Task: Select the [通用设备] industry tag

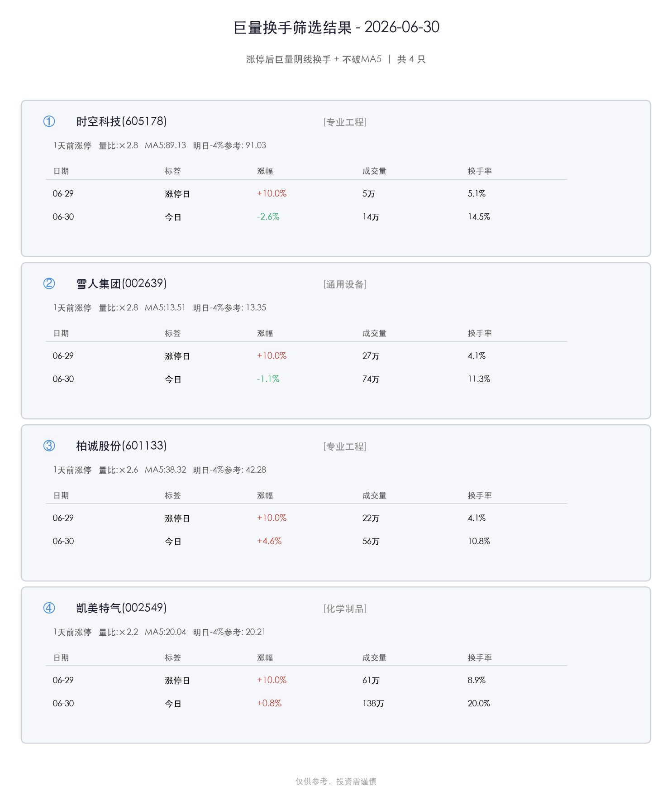Action: pyautogui.click(x=345, y=284)
